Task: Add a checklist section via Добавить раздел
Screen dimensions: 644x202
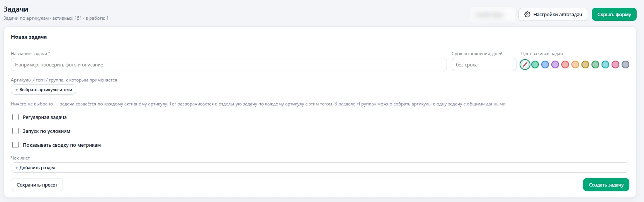Action: pos(320,168)
